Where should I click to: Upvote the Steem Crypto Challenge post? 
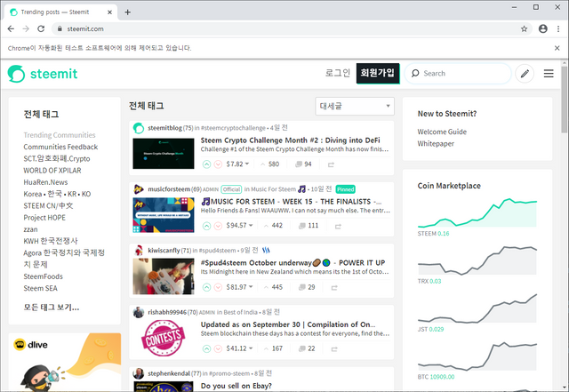[x=206, y=164]
